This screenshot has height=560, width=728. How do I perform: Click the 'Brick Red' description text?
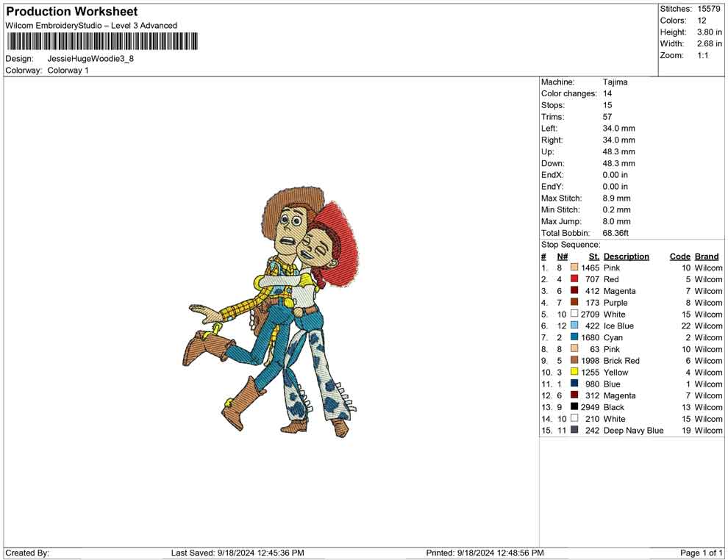pos(621,361)
